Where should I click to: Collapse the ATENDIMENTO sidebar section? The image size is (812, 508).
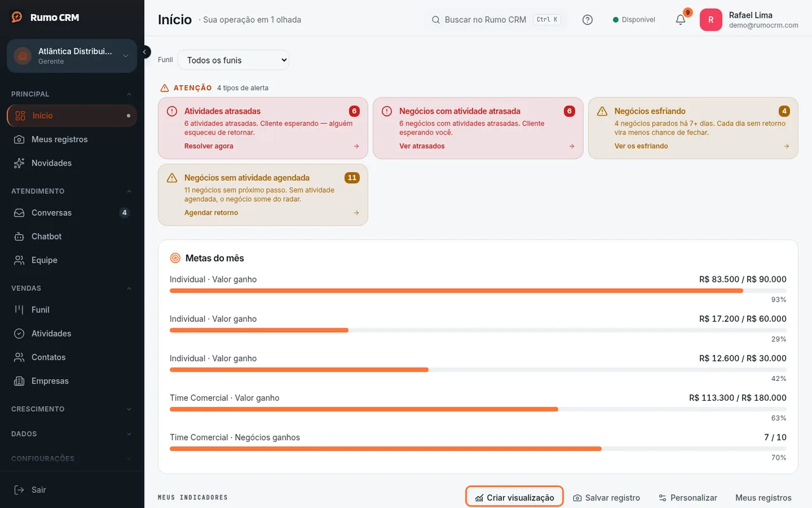[72, 191]
